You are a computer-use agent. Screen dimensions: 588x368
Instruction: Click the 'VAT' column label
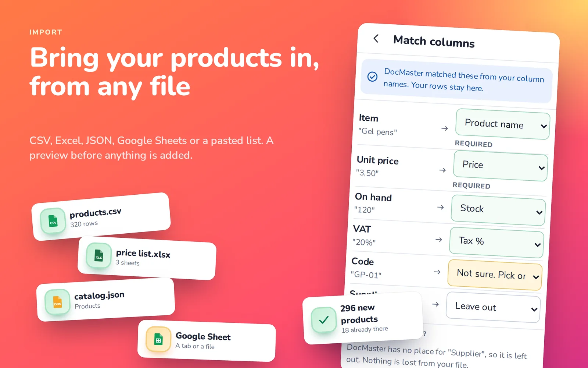click(x=362, y=229)
